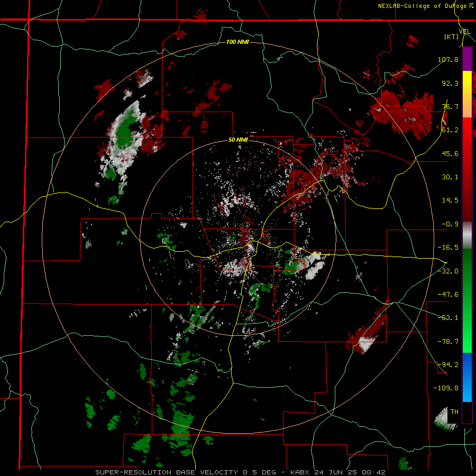The image size is (476, 476).
Task: Click the VEL legend title
Action: (464, 32)
